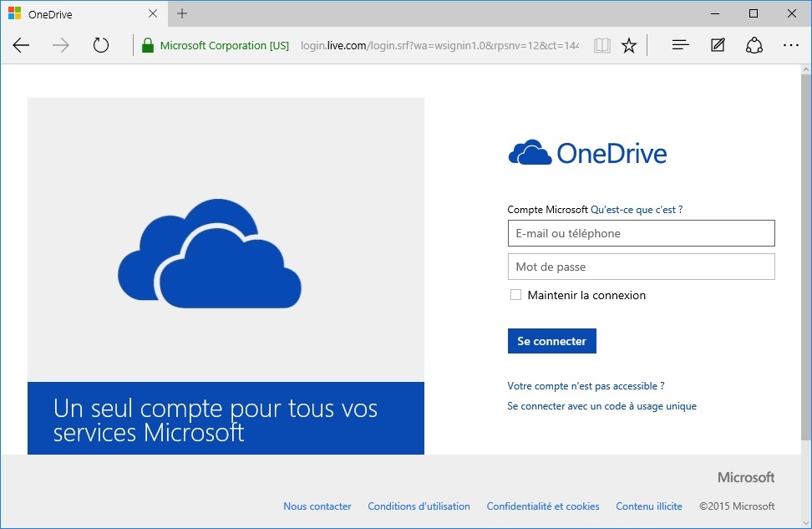Click the scrollbar up arrow
The image size is (812, 529).
[806, 69]
